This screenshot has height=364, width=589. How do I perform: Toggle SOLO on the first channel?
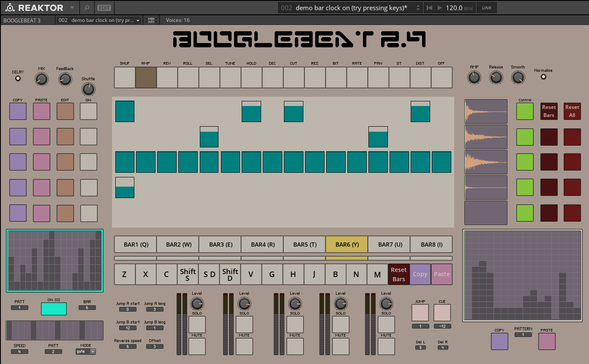point(197,324)
